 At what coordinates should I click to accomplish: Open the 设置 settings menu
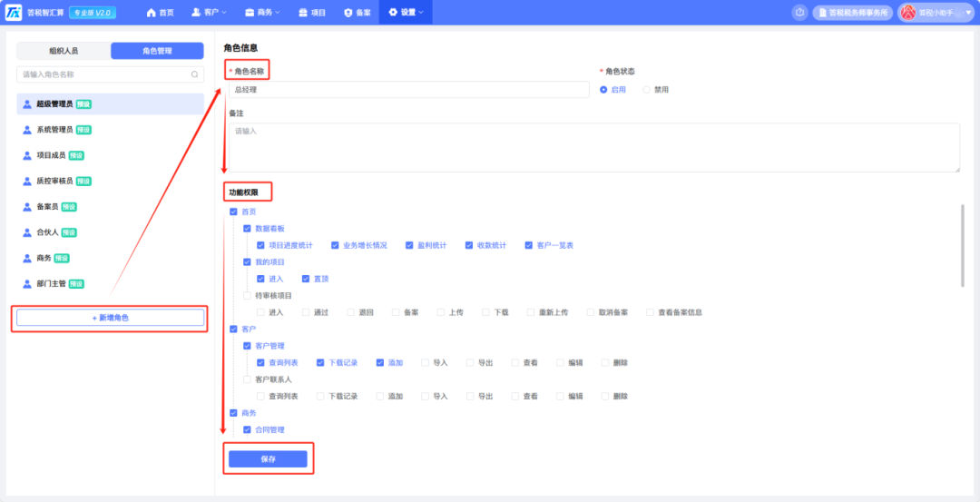[x=406, y=13]
